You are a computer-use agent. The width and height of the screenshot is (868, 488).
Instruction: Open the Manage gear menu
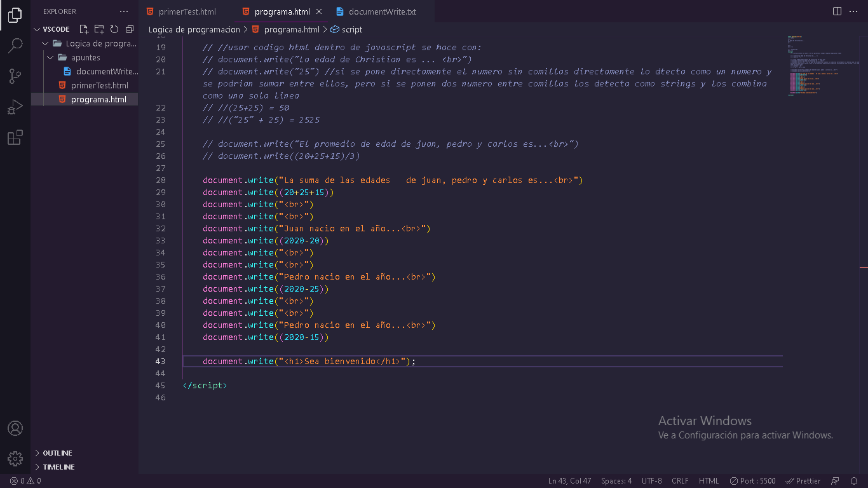15,458
